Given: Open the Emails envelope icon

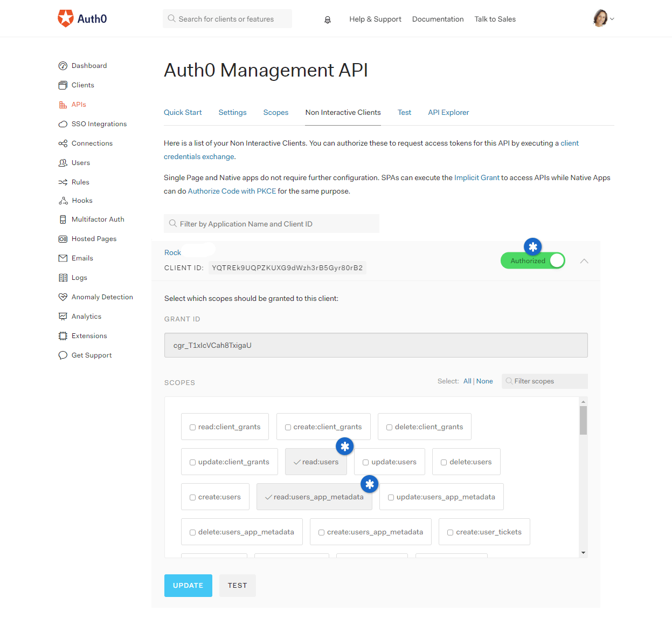Looking at the screenshot, I should coord(63,258).
